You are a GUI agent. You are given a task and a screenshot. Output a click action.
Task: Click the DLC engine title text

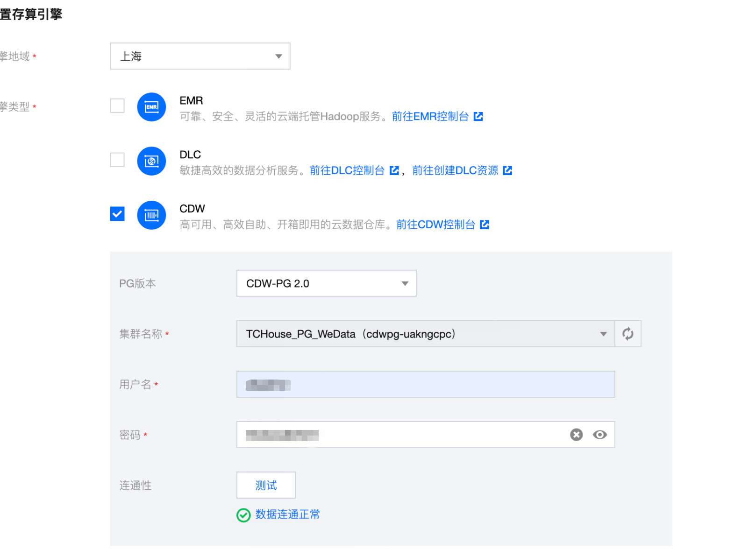point(190,155)
